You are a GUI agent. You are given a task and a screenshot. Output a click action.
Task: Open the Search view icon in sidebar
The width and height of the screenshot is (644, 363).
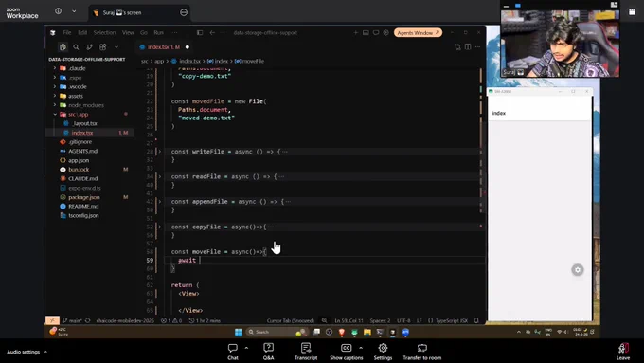point(76,47)
